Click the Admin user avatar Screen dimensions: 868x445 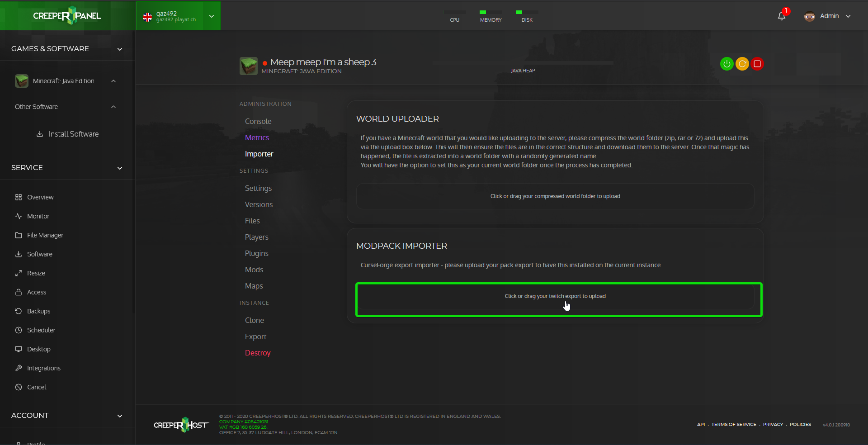point(809,16)
